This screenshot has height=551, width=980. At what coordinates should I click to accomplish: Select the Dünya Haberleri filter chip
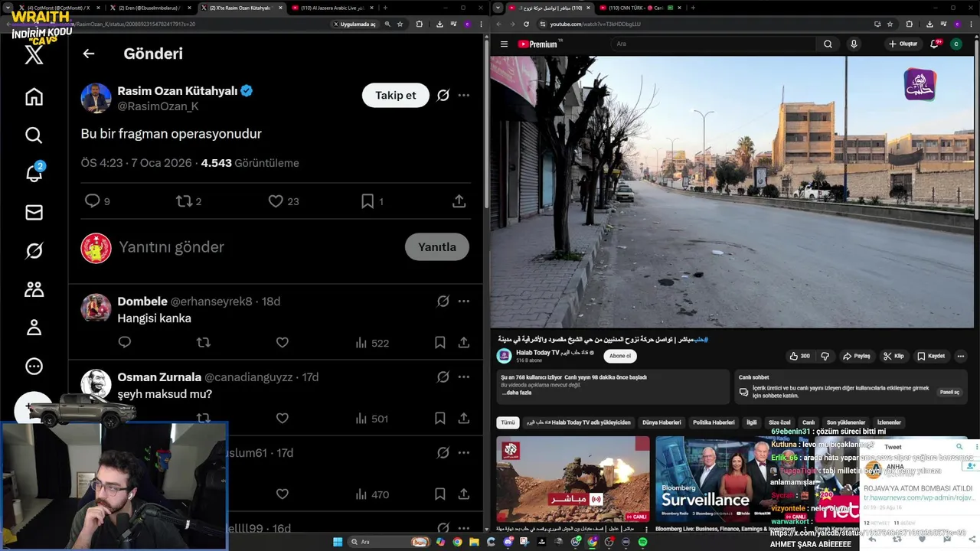[661, 422]
